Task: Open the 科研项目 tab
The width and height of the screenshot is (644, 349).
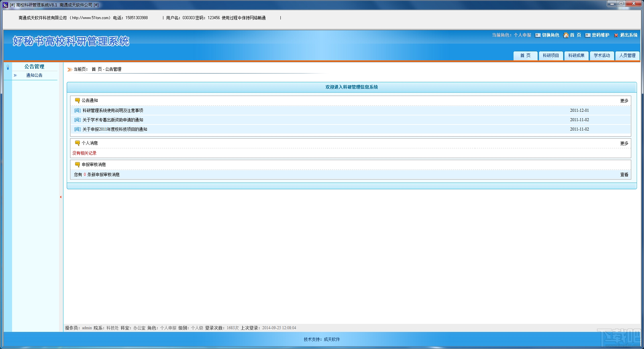Action: pyautogui.click(x=551, y=56)
